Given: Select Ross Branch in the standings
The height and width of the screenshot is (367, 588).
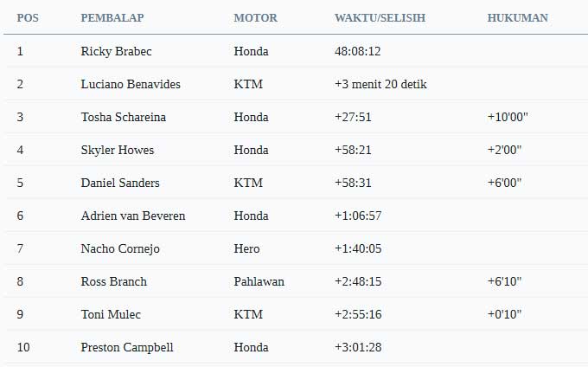Looking at the screenshot, I should pyautogui.click(x=113, y=281).
